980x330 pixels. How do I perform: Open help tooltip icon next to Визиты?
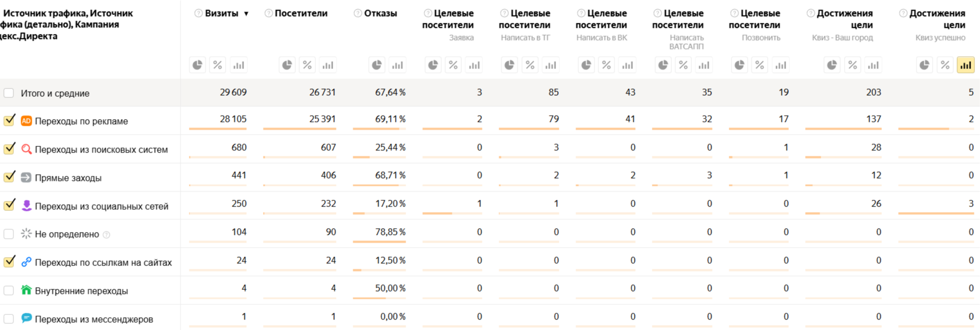pyautogui.click(x=198, y=13)
